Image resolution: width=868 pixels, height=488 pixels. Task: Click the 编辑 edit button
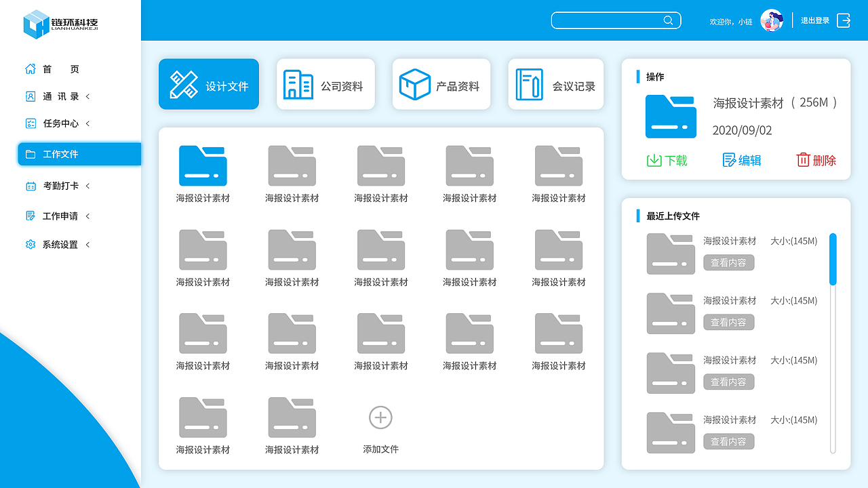click(742, 160)
